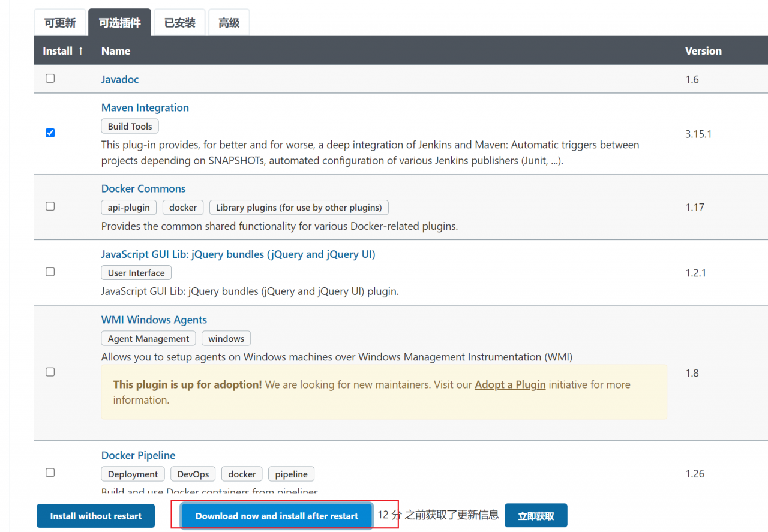Click the Build Tools category tag
The width and height of the screenshot is (768, 532).
[130, 127]
